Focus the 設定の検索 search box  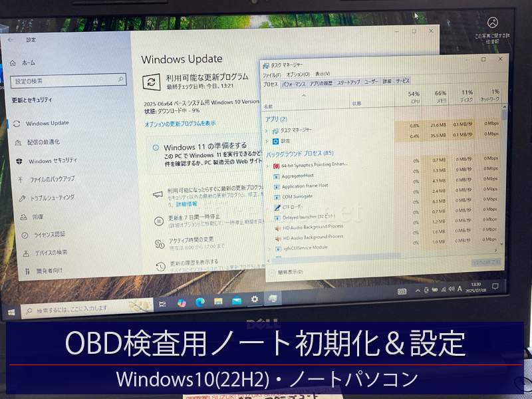68,80
